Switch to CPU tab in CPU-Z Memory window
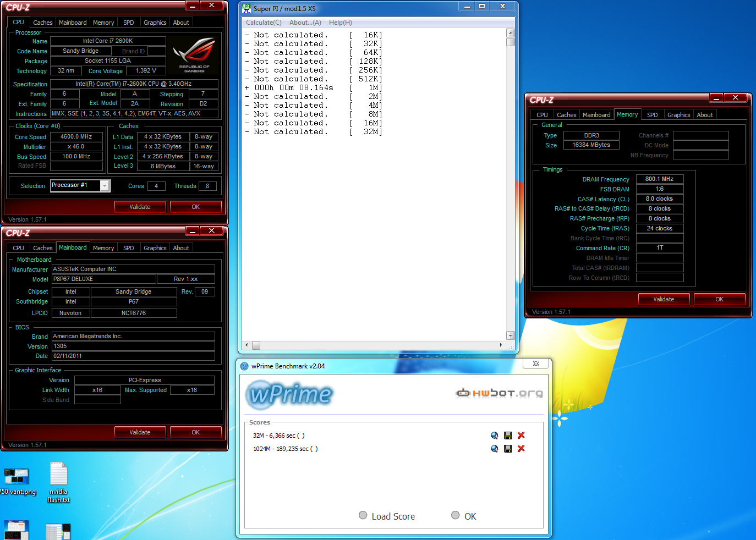Image resolution: width=756 pixels, height=540 pixels. tap(542, 115)
